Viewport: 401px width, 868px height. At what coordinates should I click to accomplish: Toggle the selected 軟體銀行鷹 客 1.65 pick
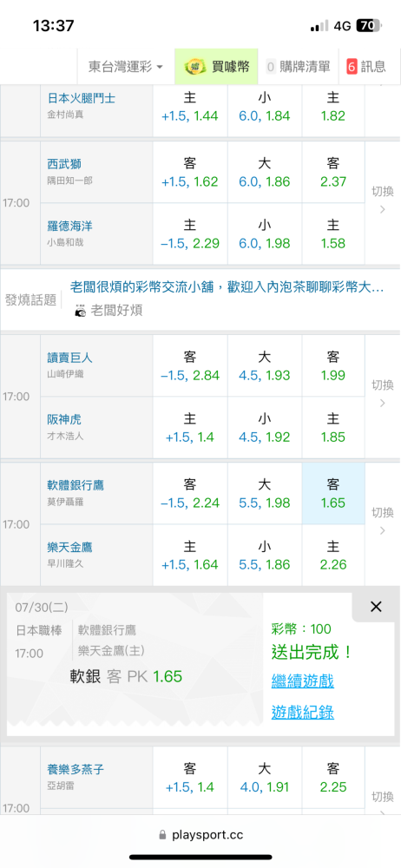(333, 493)
